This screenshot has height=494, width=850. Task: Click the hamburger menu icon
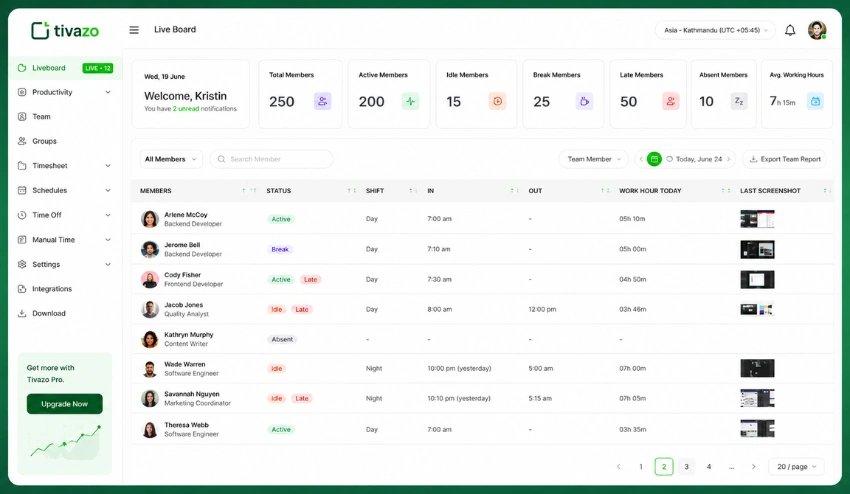(x=134, y=30)
